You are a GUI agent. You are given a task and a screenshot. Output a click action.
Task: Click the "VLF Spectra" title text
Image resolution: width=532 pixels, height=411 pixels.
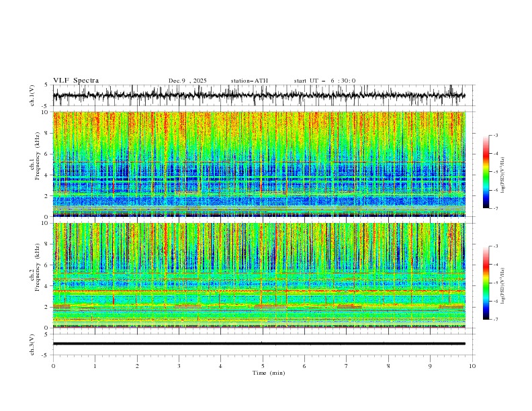click(x=76, y=81)
